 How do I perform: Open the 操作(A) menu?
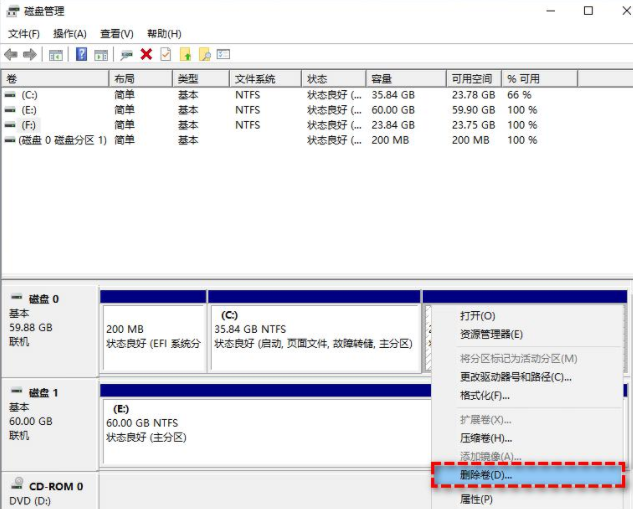[x=70, y=34]
